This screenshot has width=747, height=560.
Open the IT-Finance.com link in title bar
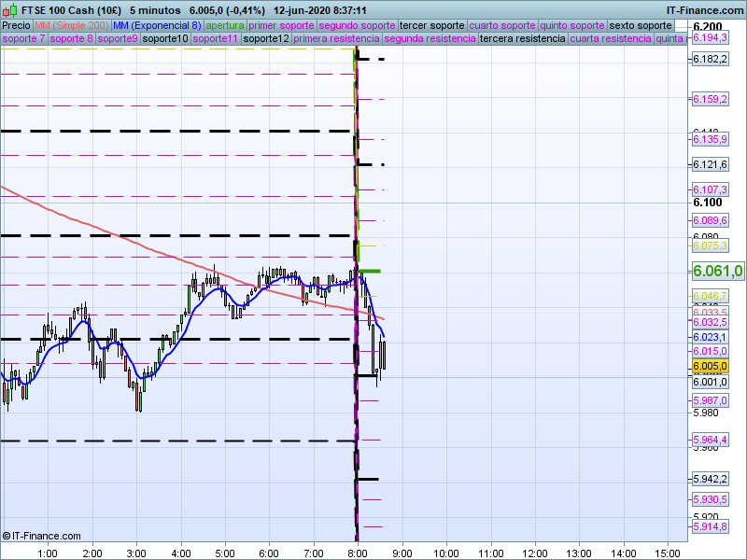tap(705, 10)
